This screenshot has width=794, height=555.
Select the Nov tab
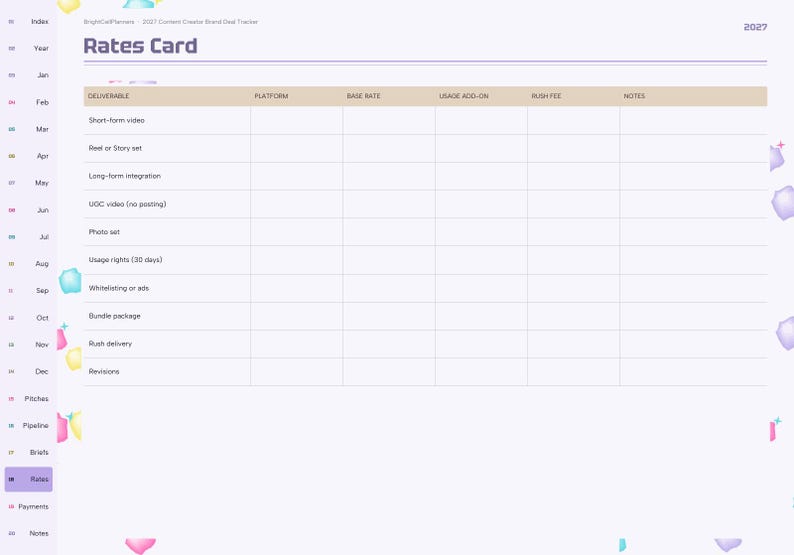pyautogui.click(x=28, y=344)
